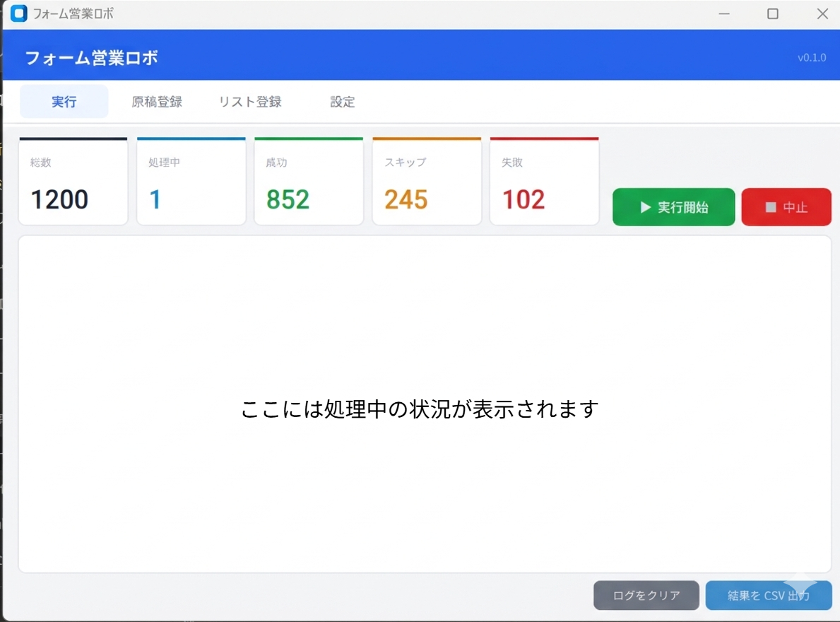Click the play icon on 実行開始 button
The height and width of the screenshot is (622, 840).
[644, 206]
